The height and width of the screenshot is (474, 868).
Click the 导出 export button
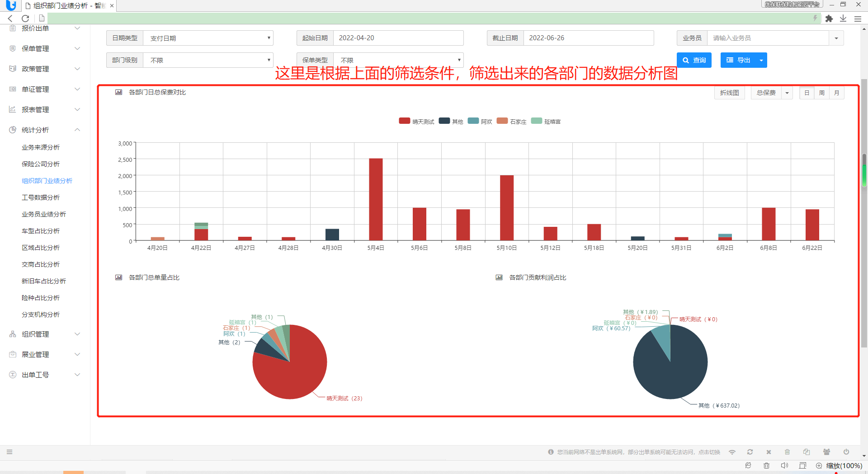[x=738, y=60]
